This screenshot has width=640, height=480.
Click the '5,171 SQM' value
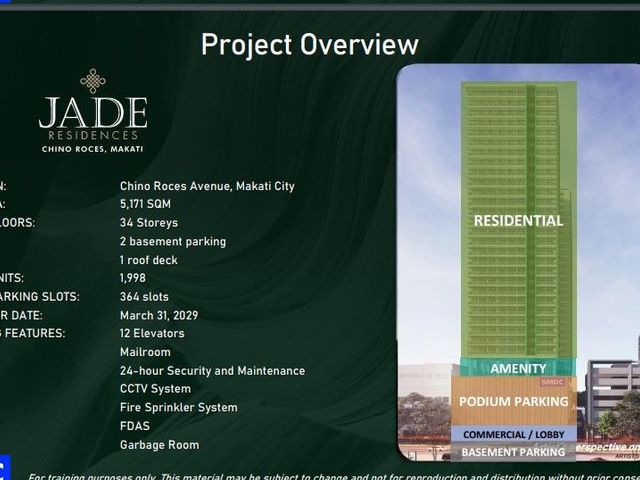click(145, 204)
